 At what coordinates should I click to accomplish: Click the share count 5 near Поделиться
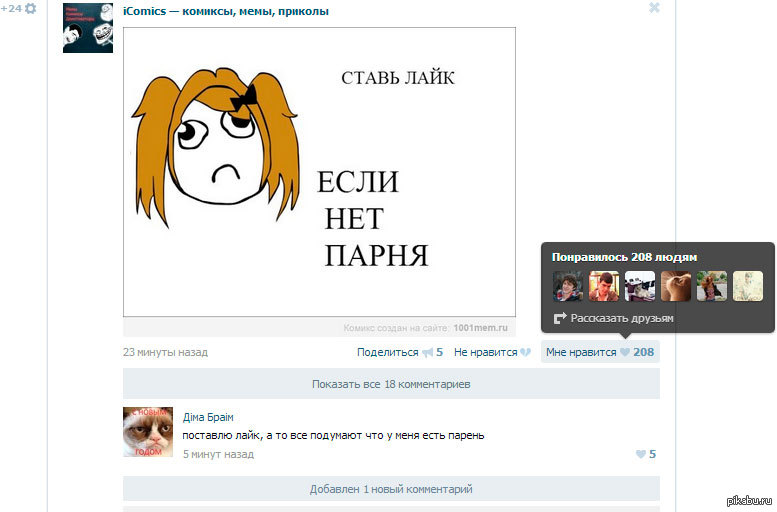point(440,352)
